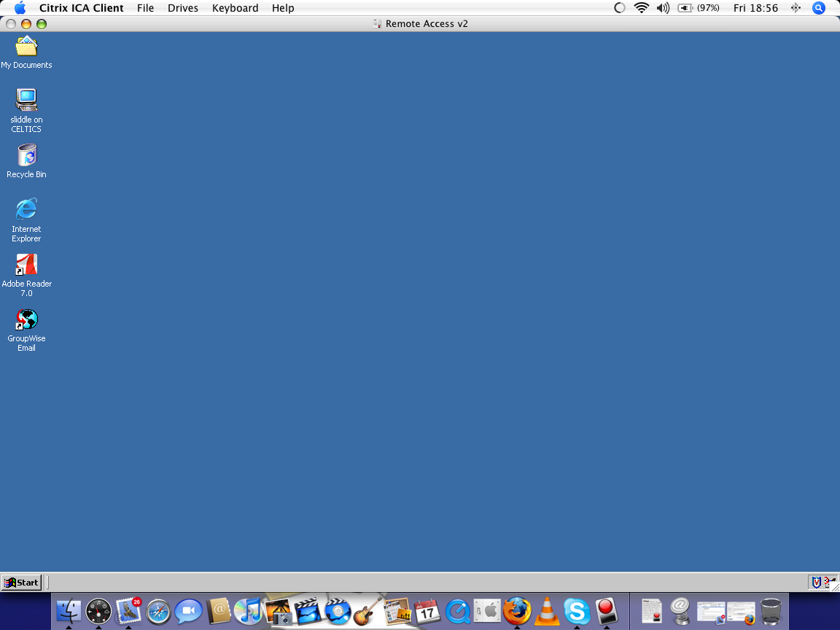Open System Preferences from the Dock
840x630 pixels.
click(x=488, y=611)
